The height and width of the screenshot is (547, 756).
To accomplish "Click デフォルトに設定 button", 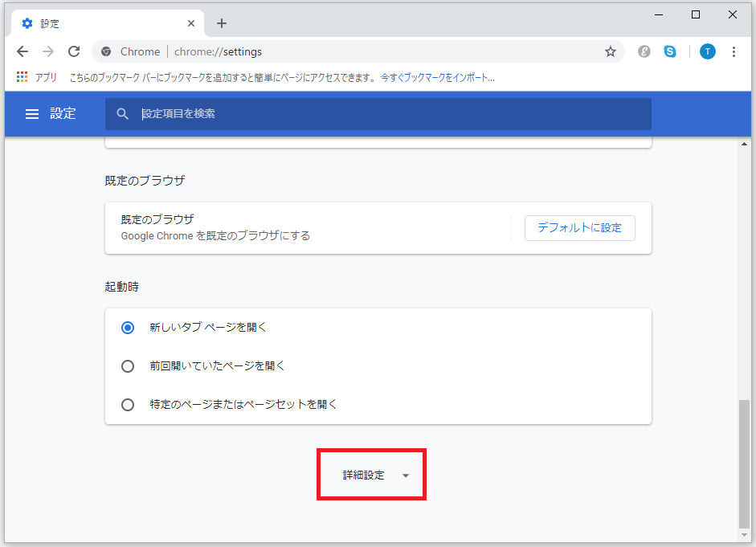I will pos(579,228).
